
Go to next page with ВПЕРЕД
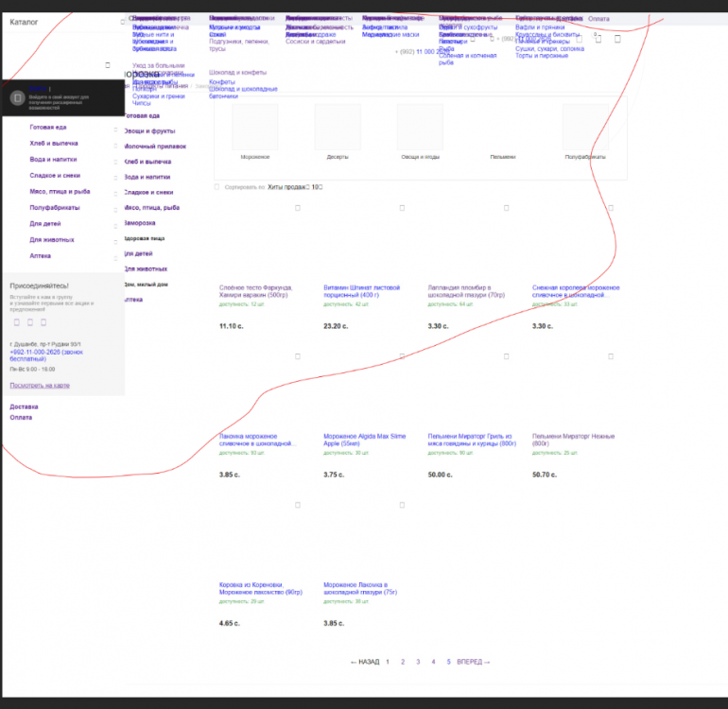tap(474, 662)
